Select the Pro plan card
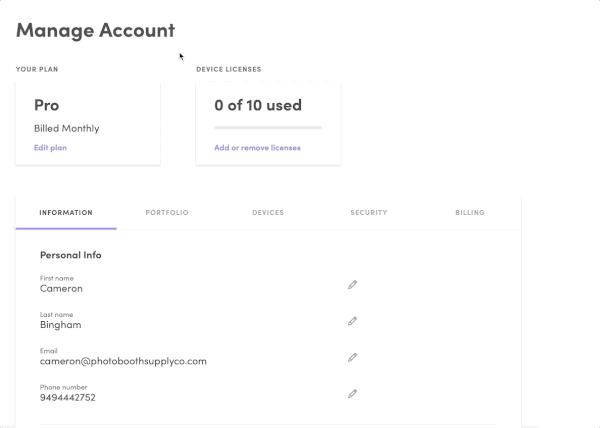 88,124
